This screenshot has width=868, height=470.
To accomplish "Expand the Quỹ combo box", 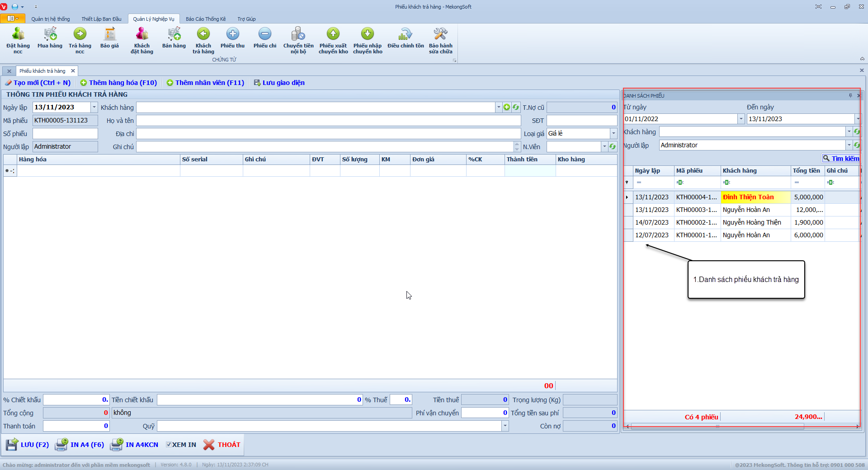I will coord(505,426).
